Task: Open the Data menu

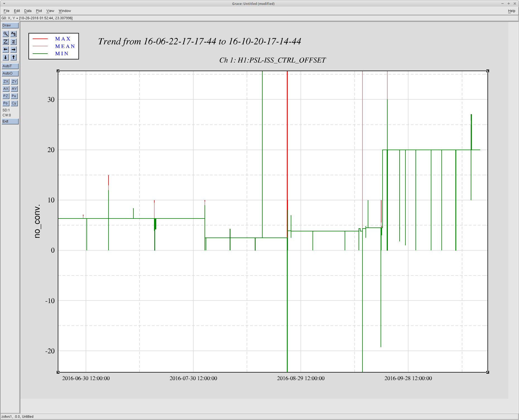Action: click(x=28, y=11)
